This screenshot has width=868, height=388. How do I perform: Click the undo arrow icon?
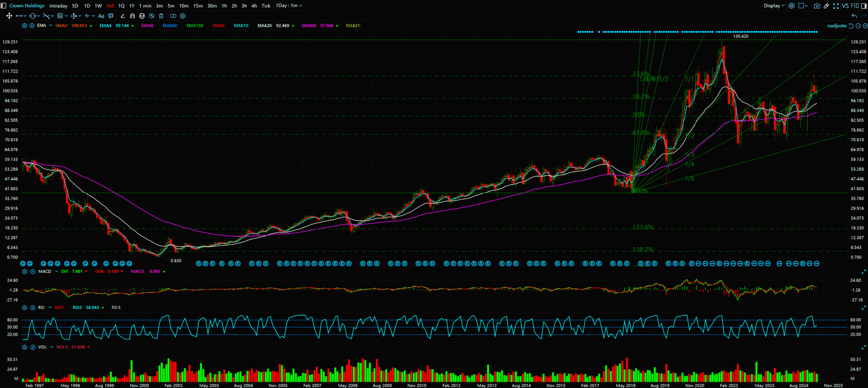pos(854,16)
